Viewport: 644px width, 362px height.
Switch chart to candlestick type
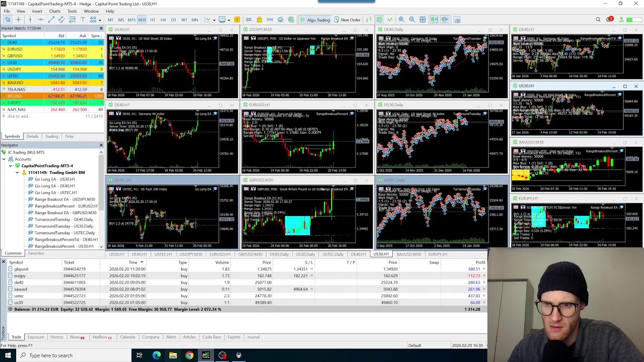pyautogui.click(x=379, y=20)
